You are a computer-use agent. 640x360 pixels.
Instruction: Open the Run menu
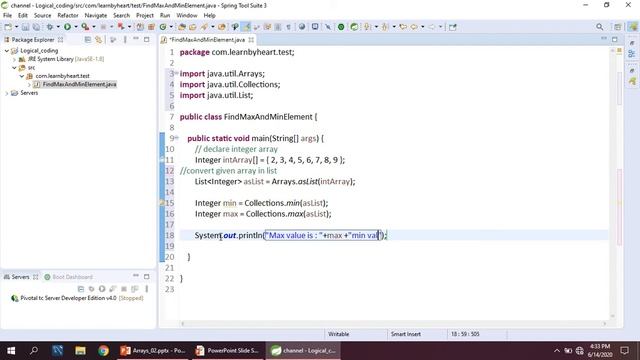(165, 16)
